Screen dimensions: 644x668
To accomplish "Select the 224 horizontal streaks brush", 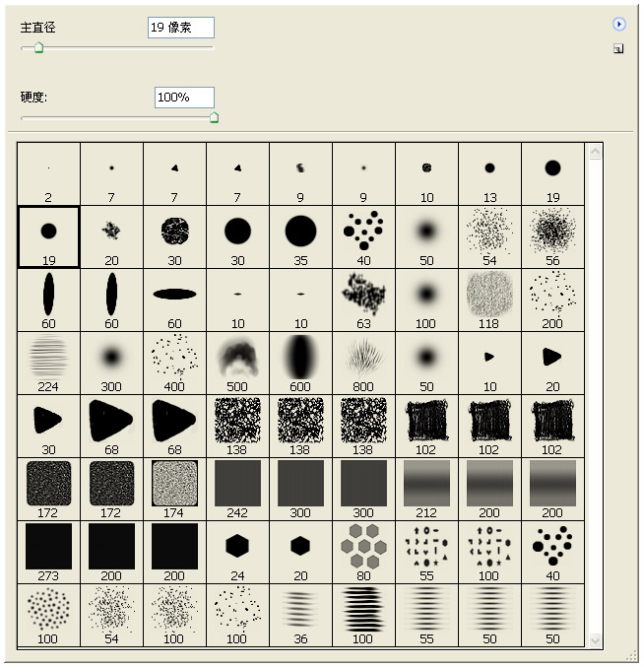I will (48, 363).
